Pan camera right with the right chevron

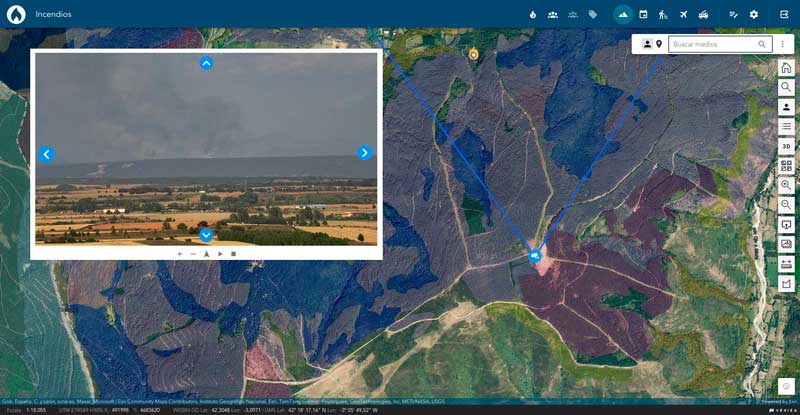pyautogui.click(x=364, y=153)
